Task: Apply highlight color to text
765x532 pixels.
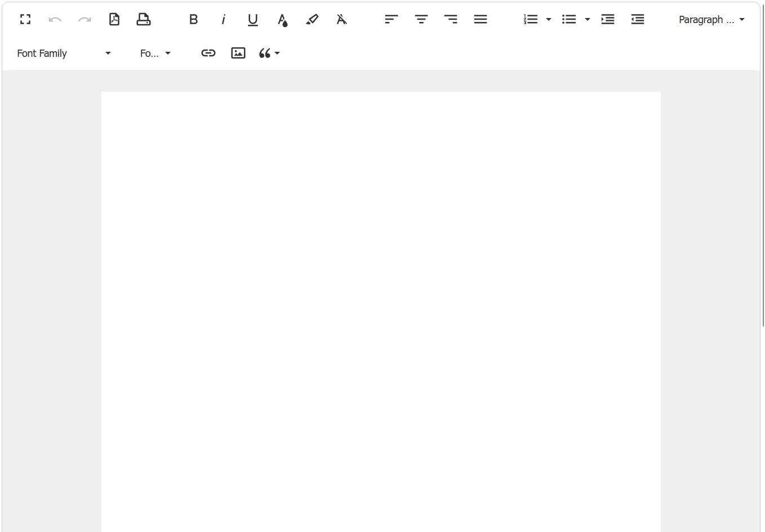Action: pyautogui.click(x=313, y=19)
